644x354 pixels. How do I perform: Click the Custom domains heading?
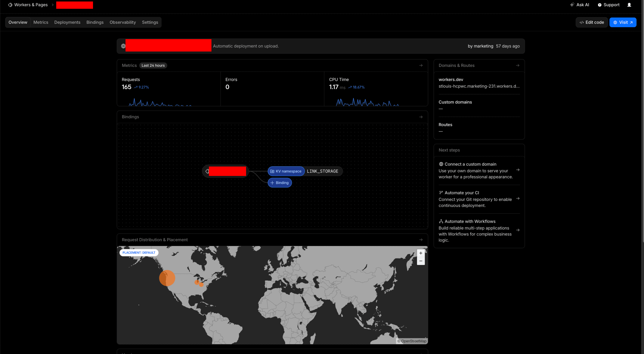[x=455, y=102]
